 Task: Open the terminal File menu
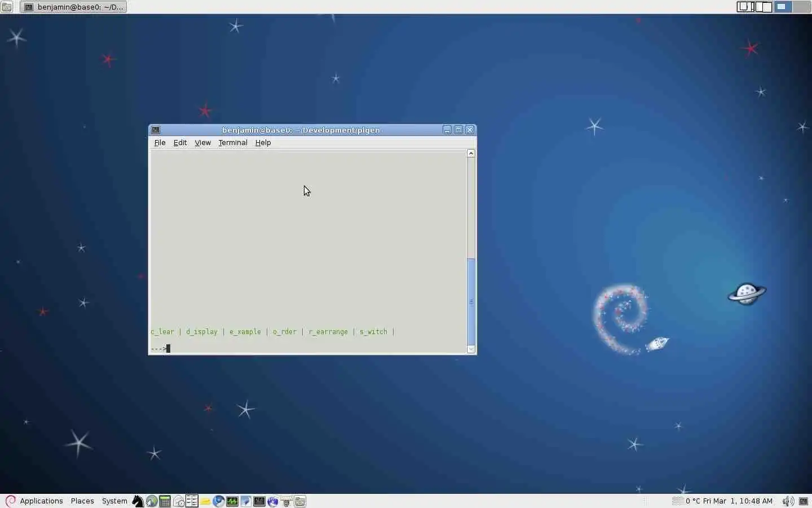[160, 143]
